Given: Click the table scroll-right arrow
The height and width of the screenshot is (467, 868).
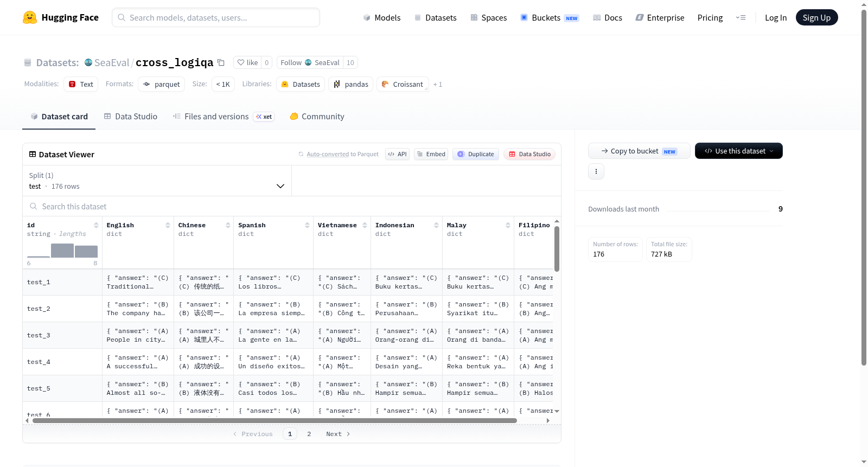Looking at the screenshot, I should (x=548, y=420).
